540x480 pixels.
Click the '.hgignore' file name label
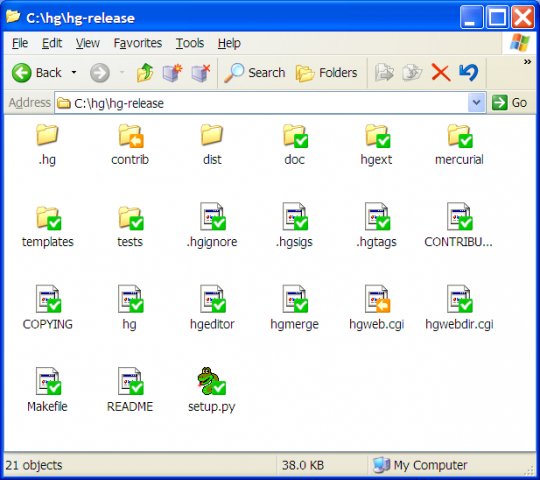click(x=212, y=242)
